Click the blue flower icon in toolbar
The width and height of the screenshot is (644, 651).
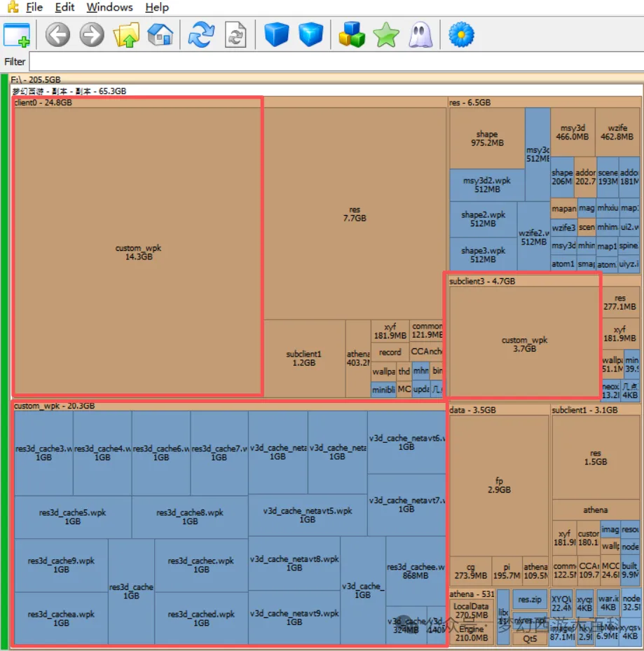pos(461,34)
